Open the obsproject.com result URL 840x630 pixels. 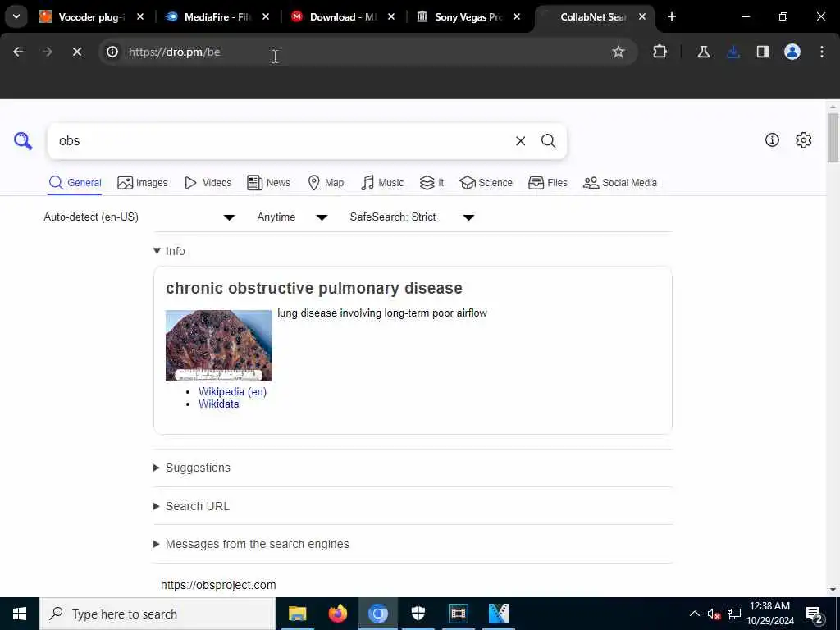[x=218, y=585]
